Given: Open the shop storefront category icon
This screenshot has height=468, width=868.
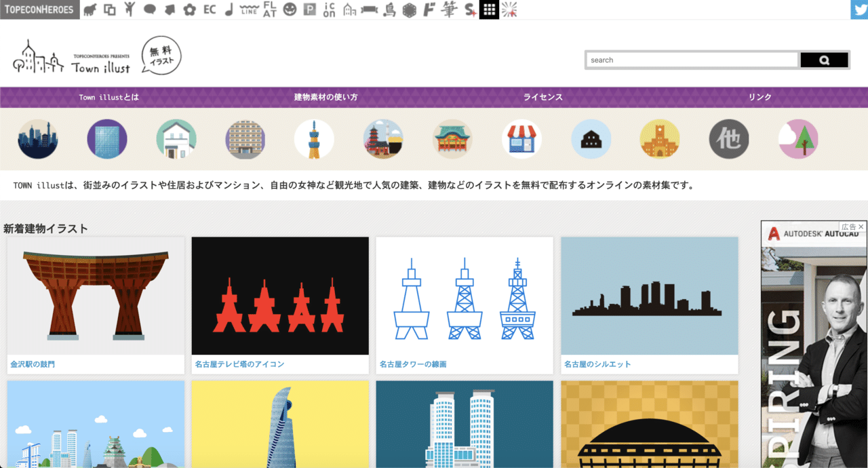Looking at the screenshot, I should click(x=521, y=139).
